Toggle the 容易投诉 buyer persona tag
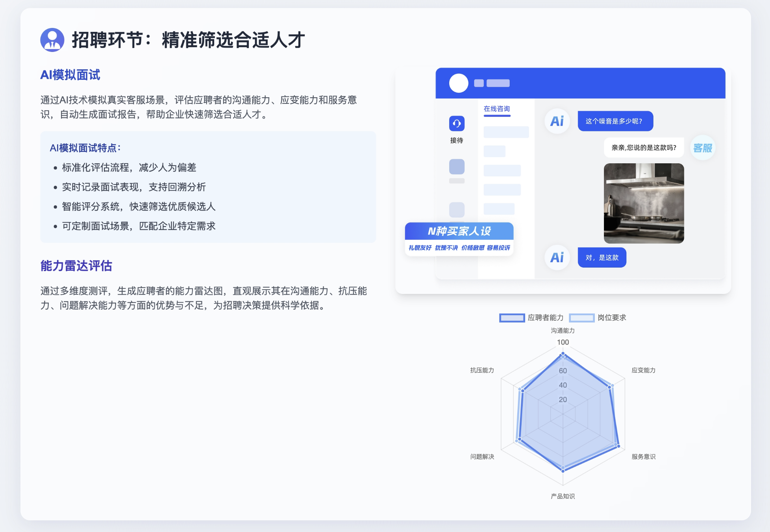The height and width of the screenshot is (532, 770). (499, 248)
